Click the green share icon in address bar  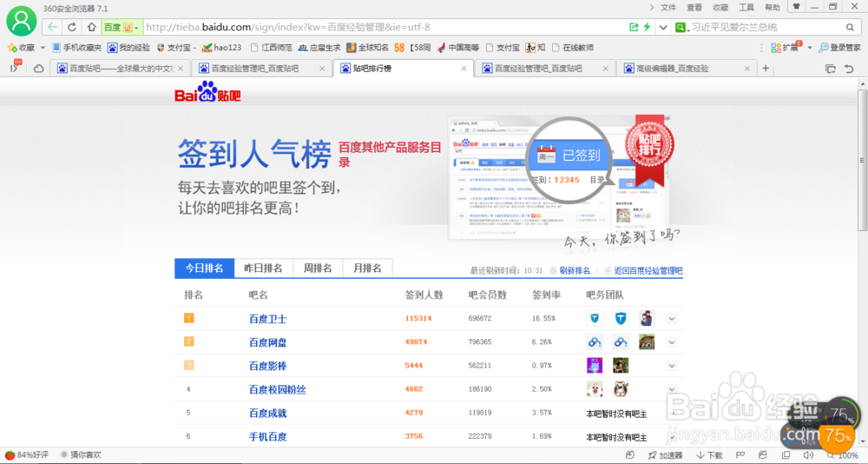point(634,27)
